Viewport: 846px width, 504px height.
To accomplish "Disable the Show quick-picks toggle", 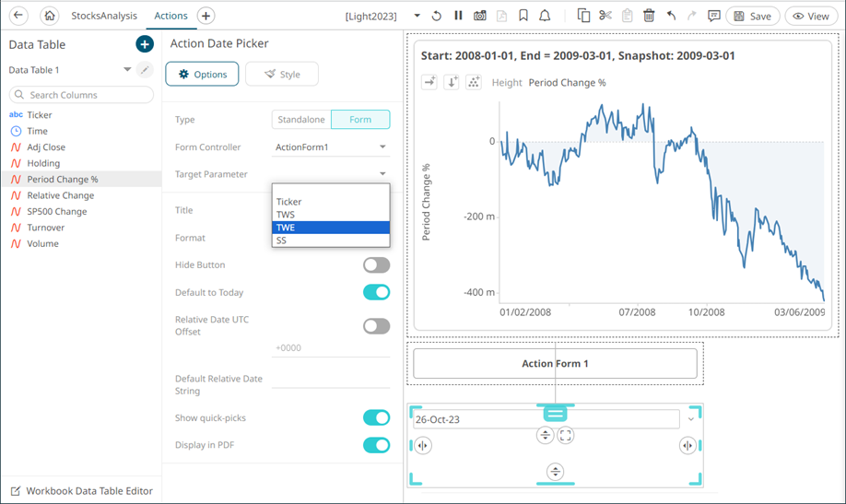I will pos(376,418).
